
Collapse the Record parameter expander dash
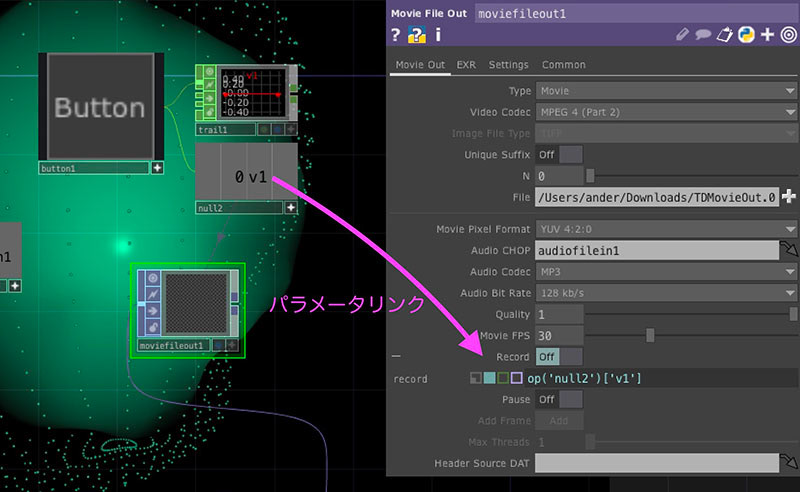396,356
